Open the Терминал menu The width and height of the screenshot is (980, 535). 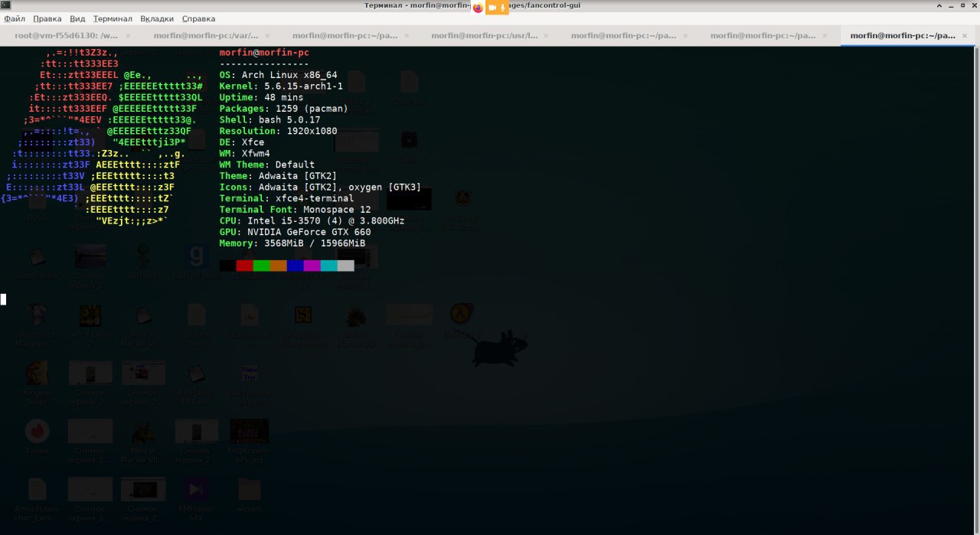(113, 18)
